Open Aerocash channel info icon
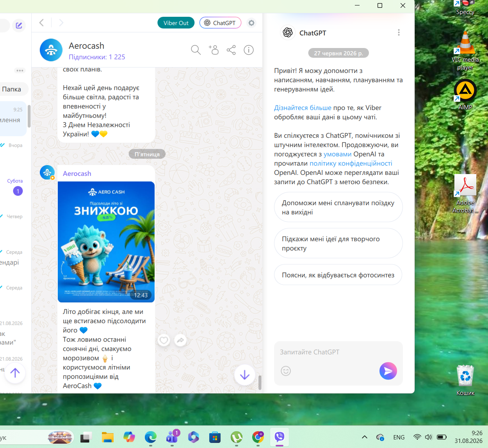Image resolution: width=488 pixels, height=448 pixels. (249, 50)
